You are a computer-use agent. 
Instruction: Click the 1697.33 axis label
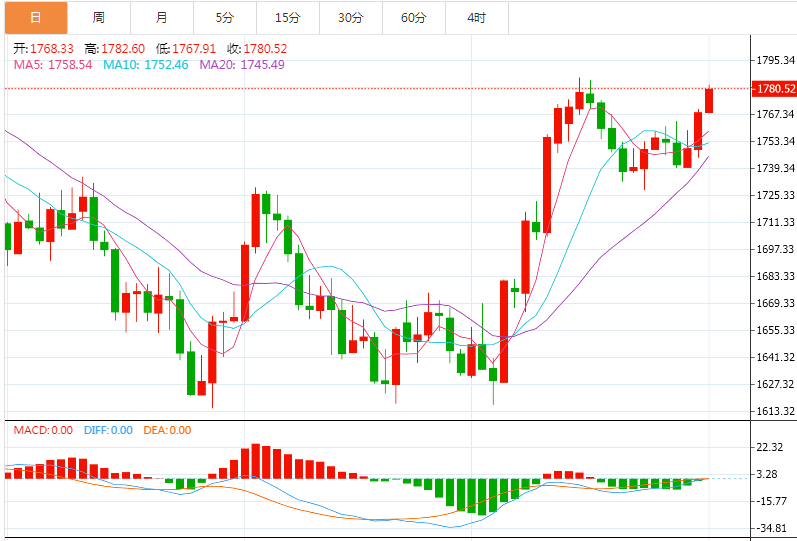tap(776, 249)
